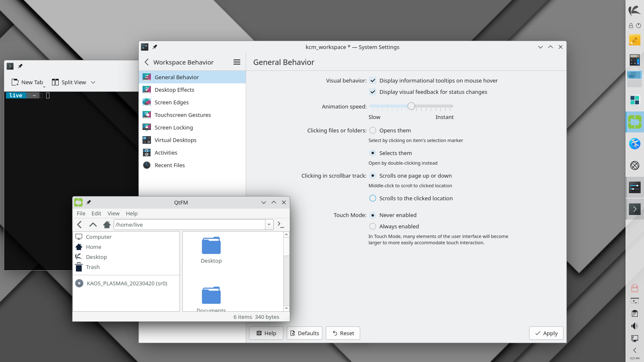
Task: Click the Defaults button
Action: coord(304,333)
